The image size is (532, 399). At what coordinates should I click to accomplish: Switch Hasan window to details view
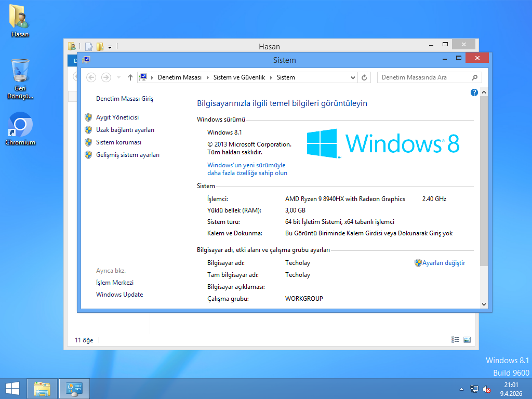455,340
